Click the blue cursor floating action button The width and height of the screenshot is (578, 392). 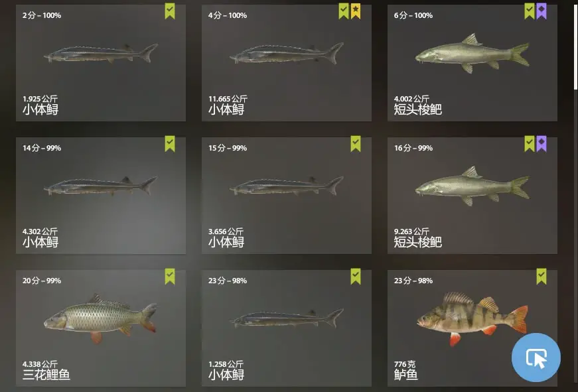(536, 358)
